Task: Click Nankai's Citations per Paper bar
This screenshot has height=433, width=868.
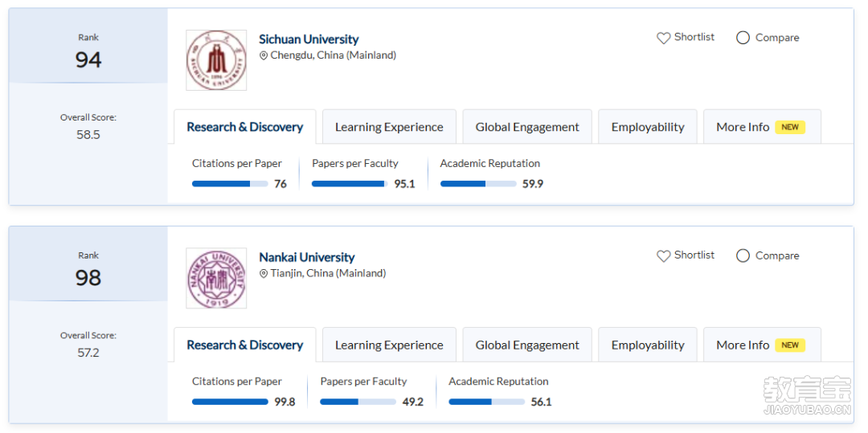Action: 230,402
